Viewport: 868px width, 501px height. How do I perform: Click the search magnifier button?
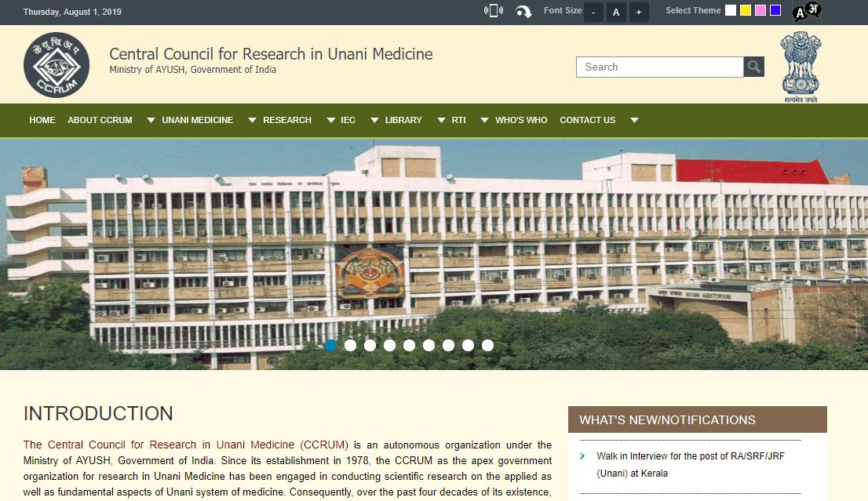(x=754, y=67)
